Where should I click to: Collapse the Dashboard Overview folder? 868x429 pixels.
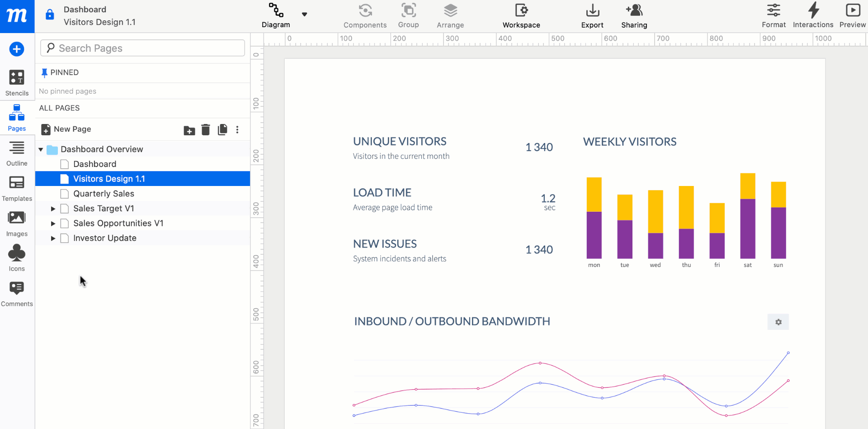coord(41,149)
